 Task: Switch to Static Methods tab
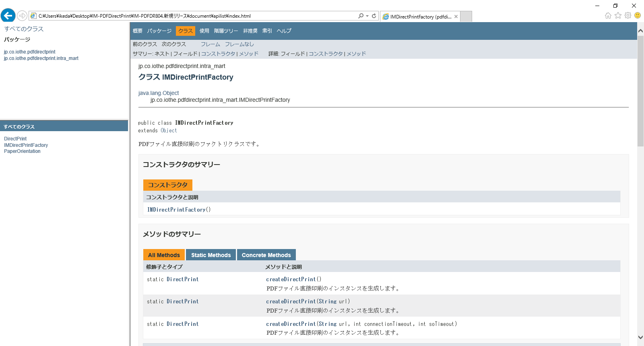pos(211,255)
